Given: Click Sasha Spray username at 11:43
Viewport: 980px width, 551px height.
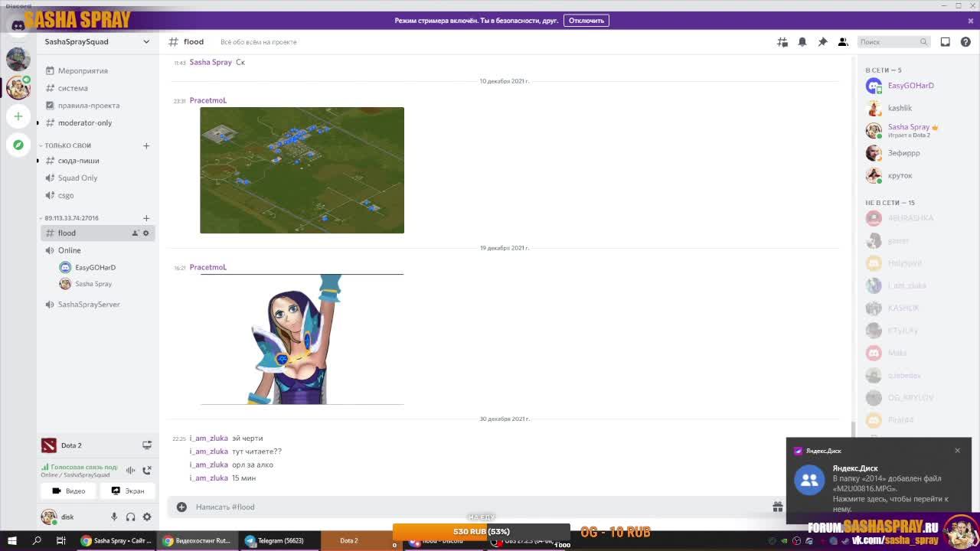Looking at the screenshot, I should 211,62.
